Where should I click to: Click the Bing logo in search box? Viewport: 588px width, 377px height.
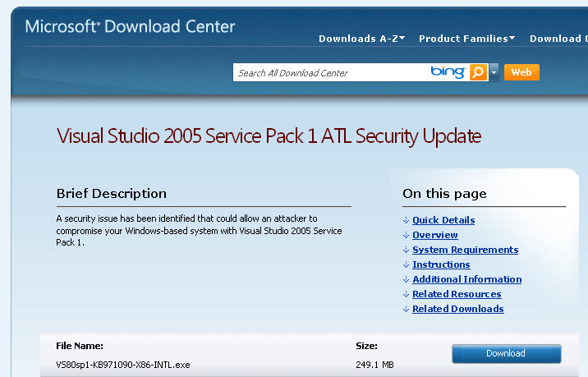[x=448, y=71]
